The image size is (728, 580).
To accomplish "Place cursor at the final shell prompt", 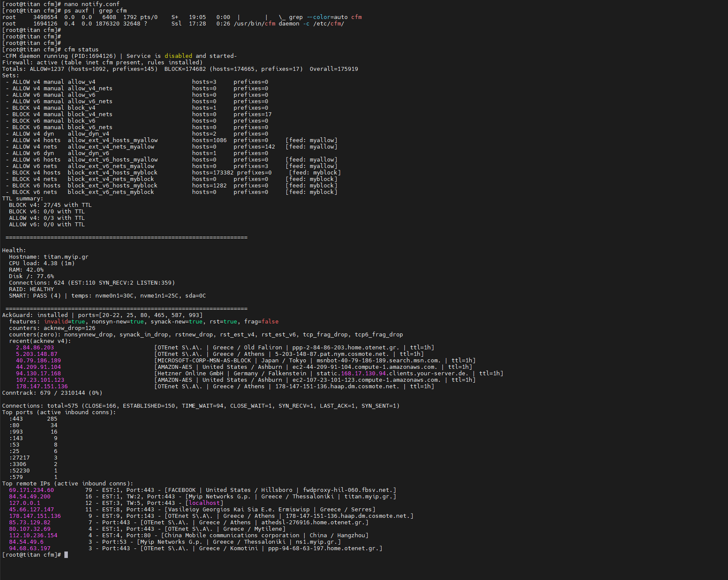I will tap(66, 555).
